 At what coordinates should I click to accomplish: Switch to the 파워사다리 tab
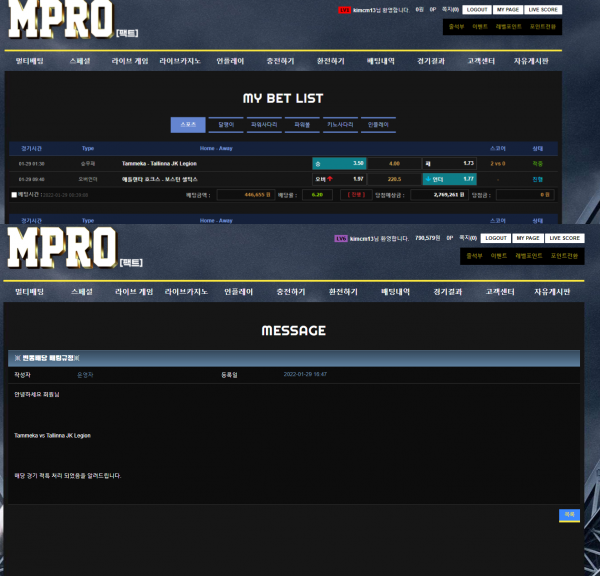click(x=263, y=125)
